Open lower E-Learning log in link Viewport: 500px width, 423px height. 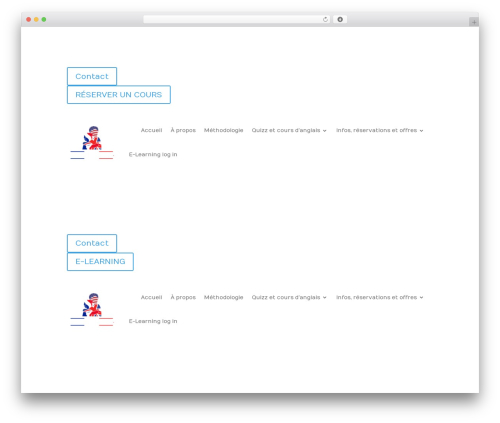click(153, 321)
